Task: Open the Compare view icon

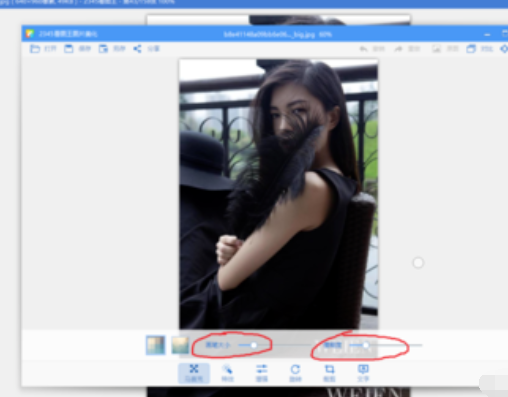Action: tap(471, 49)
